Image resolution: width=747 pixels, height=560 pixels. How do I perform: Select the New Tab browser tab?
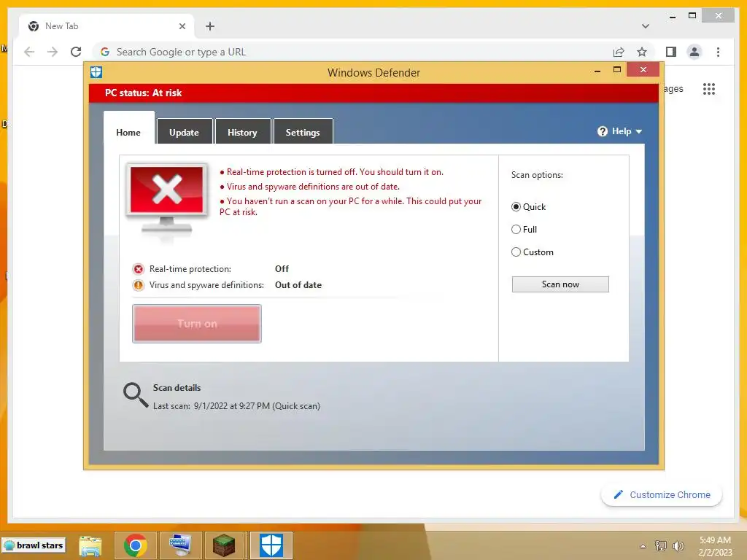tap(107, 26)
